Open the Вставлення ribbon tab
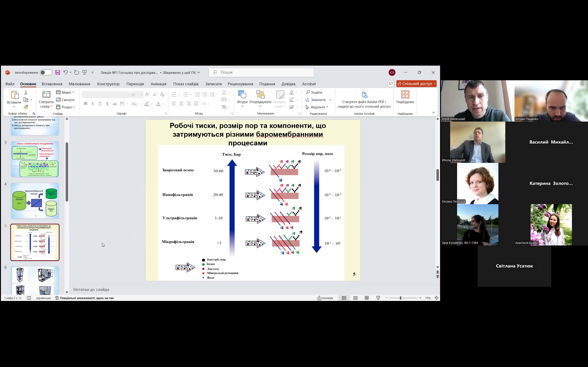Viewport: 588px width, 367px height. (52, 84)
